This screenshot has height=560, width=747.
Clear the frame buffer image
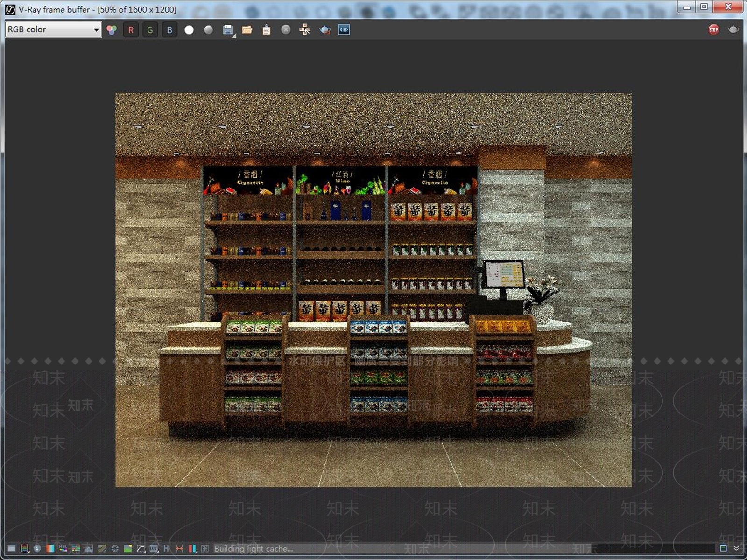(286, 30)
